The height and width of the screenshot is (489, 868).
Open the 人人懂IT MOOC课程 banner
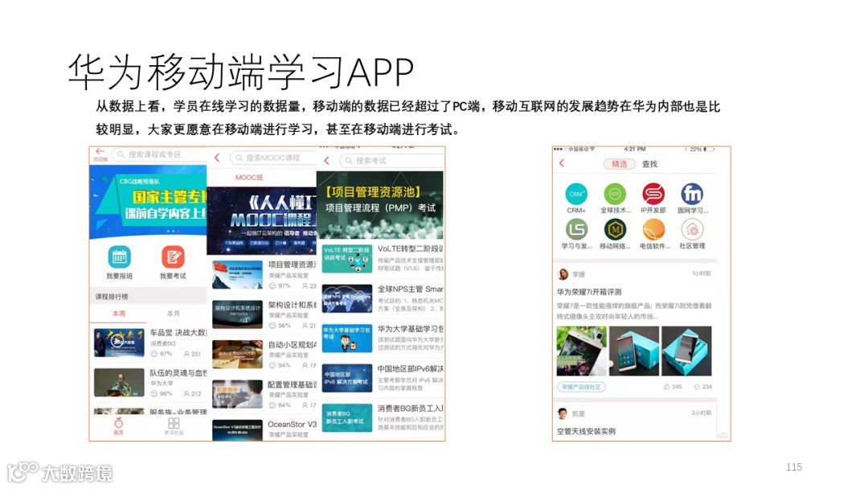click(x=261, y=220)
